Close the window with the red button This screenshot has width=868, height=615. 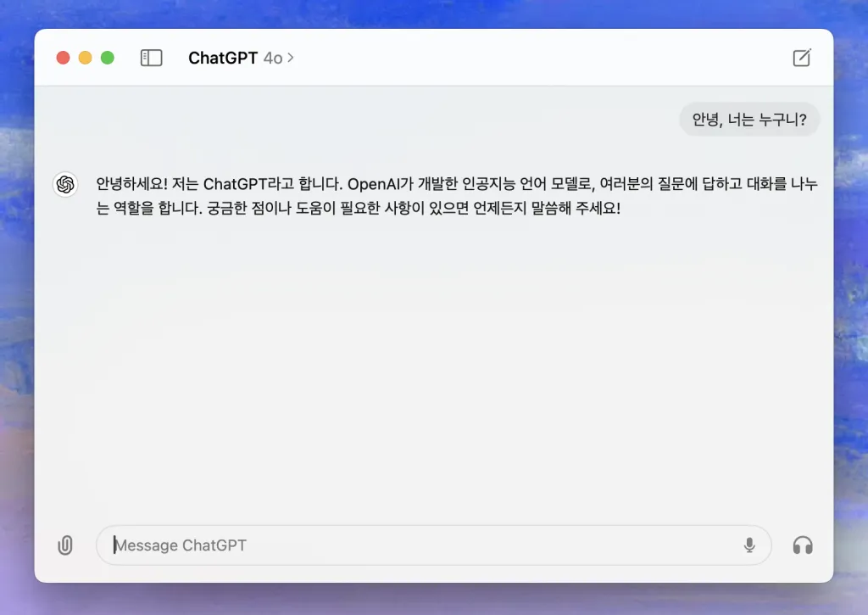[x=63, y=58]
